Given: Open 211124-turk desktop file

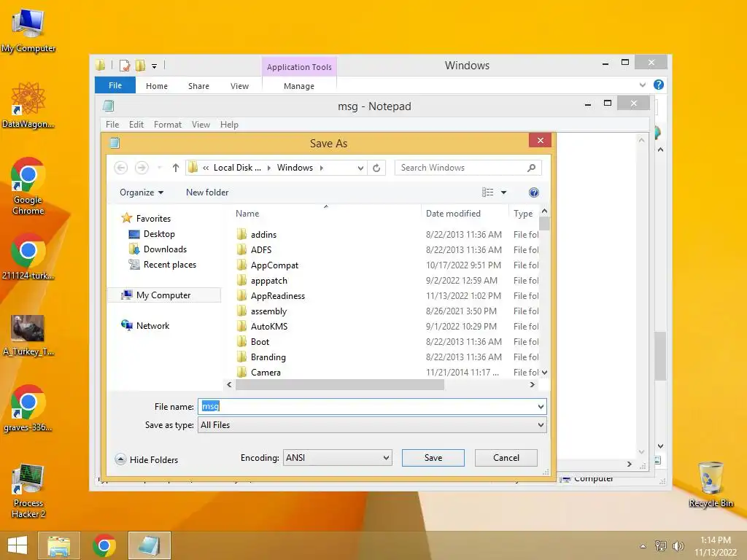Looking at the screenshot, I should 28,256.
